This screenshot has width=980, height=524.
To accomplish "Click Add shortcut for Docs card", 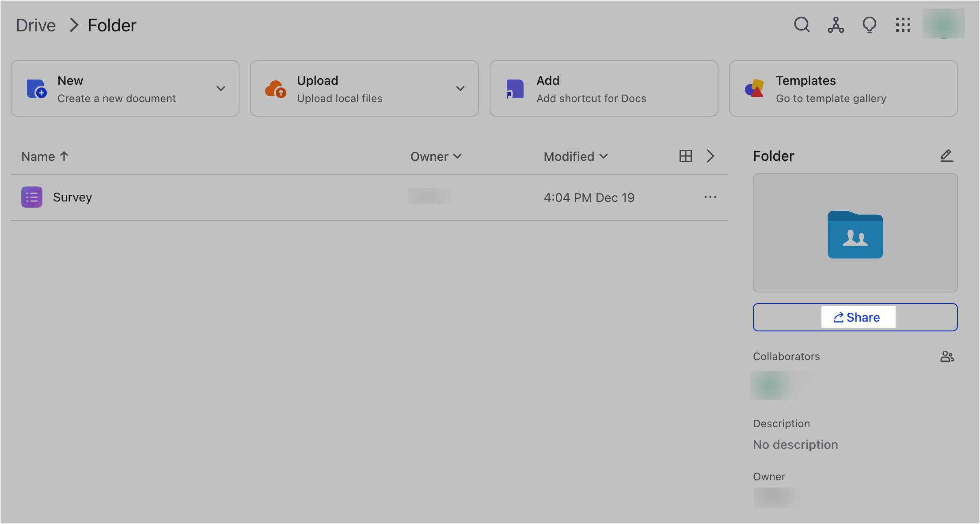I will (x=604, y=88).
